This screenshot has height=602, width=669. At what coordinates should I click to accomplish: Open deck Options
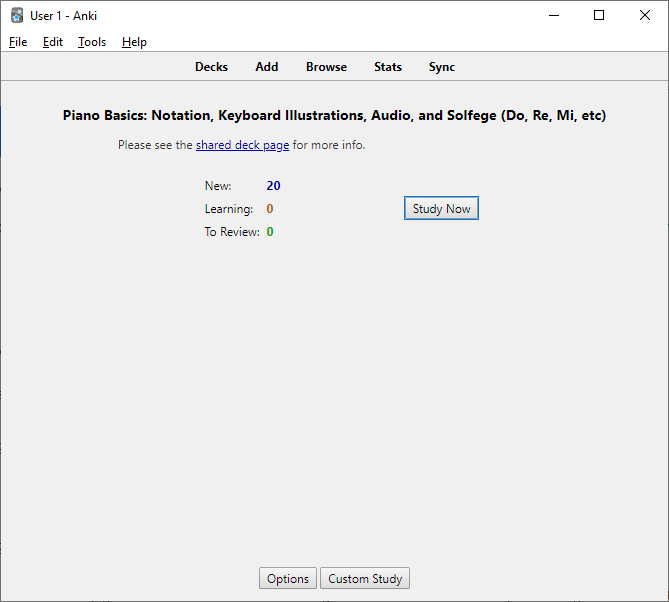[x=288, y=578]
